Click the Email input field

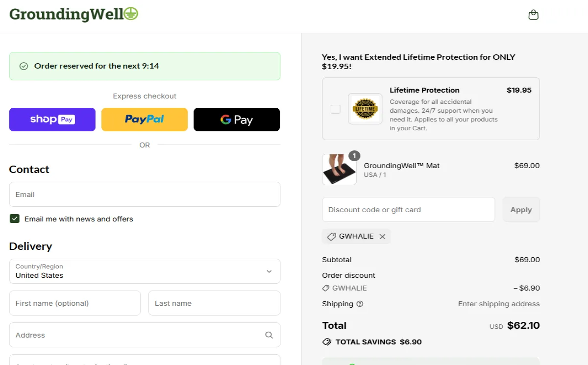coord(145,194)
